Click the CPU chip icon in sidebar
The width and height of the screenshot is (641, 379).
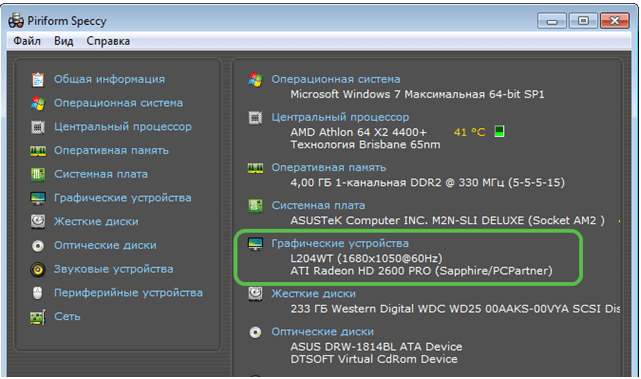click(38, 127)
